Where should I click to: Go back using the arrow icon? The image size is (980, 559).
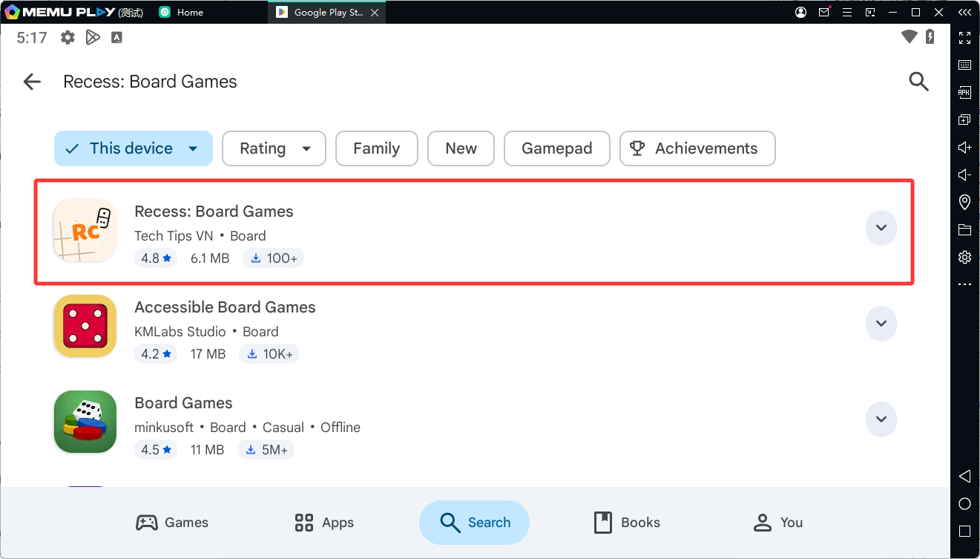point(32,82)
